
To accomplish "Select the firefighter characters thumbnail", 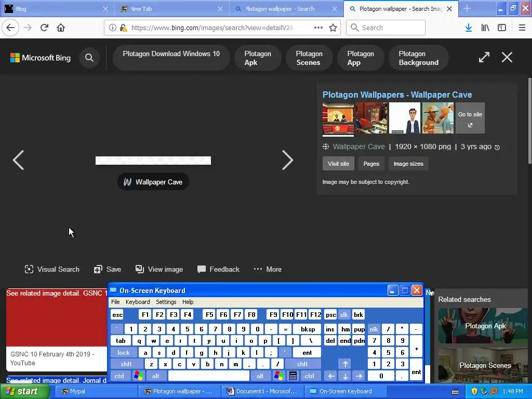I will tap(437, 118).
